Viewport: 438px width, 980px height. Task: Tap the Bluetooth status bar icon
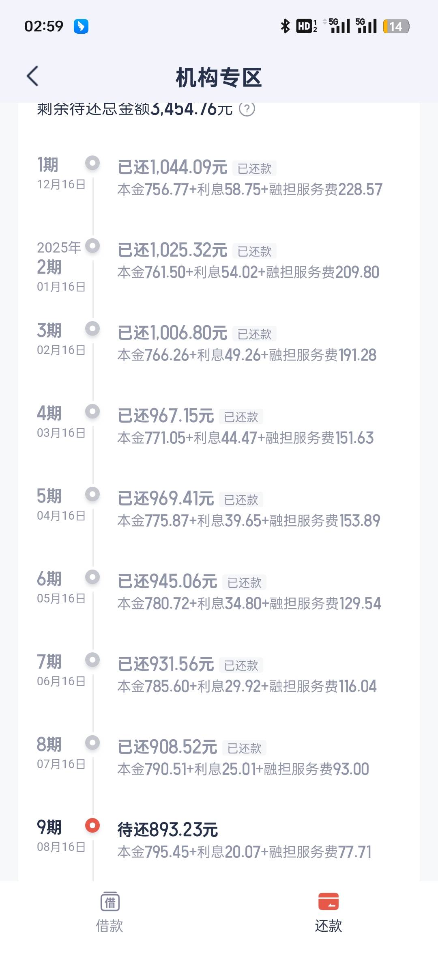(x=286, y=26)
